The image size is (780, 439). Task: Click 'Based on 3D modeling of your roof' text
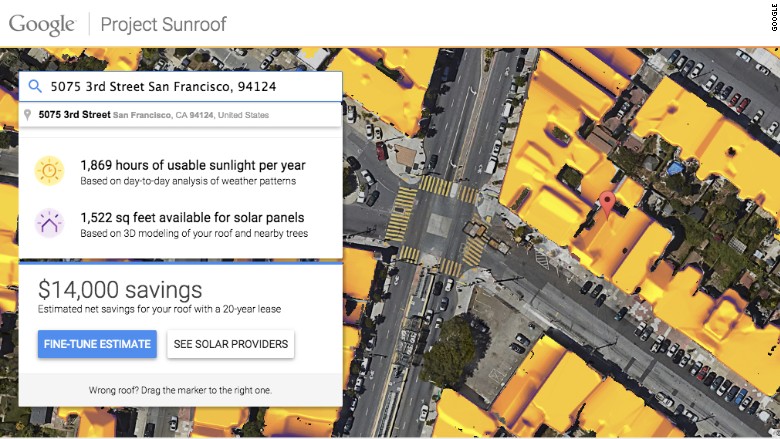(194, 233)
